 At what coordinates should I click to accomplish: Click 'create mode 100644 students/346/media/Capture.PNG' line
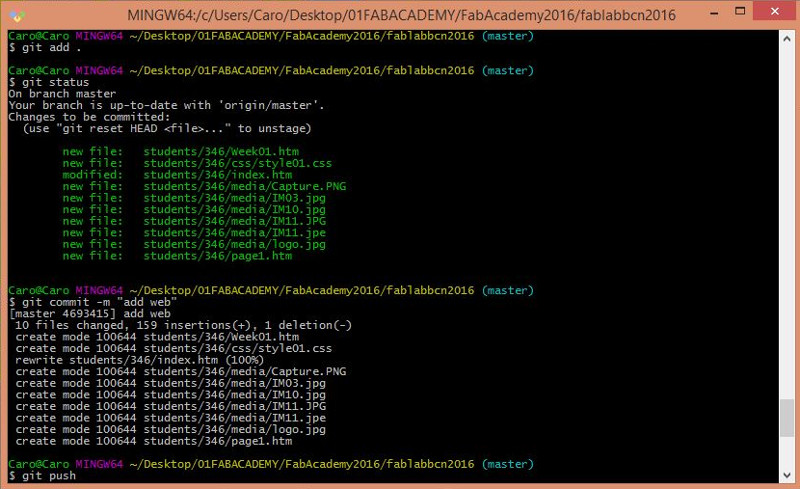pos(181,372)
